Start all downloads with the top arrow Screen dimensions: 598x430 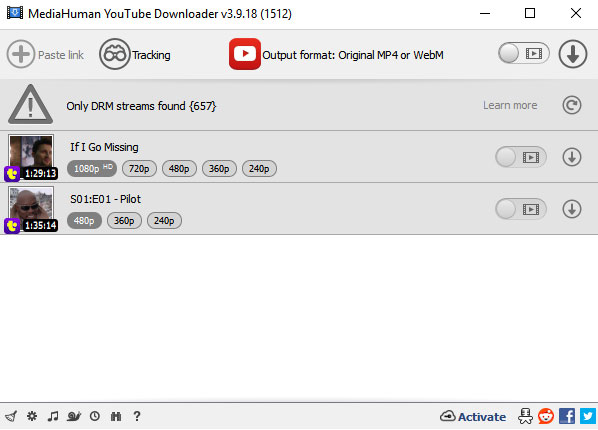click(573, 54)
